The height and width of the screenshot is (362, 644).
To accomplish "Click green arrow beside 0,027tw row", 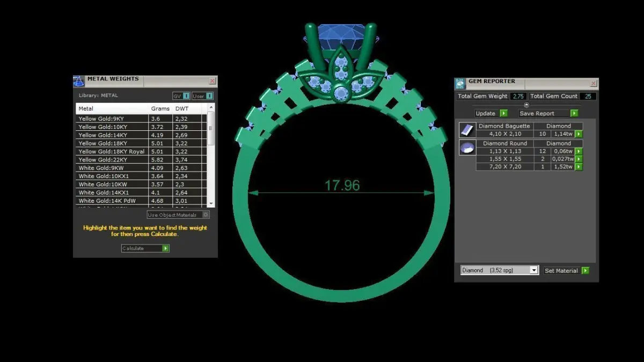I will (x=579, y=159).
